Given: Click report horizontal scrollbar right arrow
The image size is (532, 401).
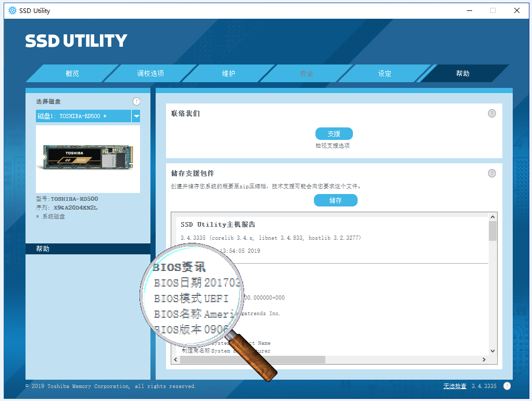Looking at the screenshot, I should [x=484, y=359].
